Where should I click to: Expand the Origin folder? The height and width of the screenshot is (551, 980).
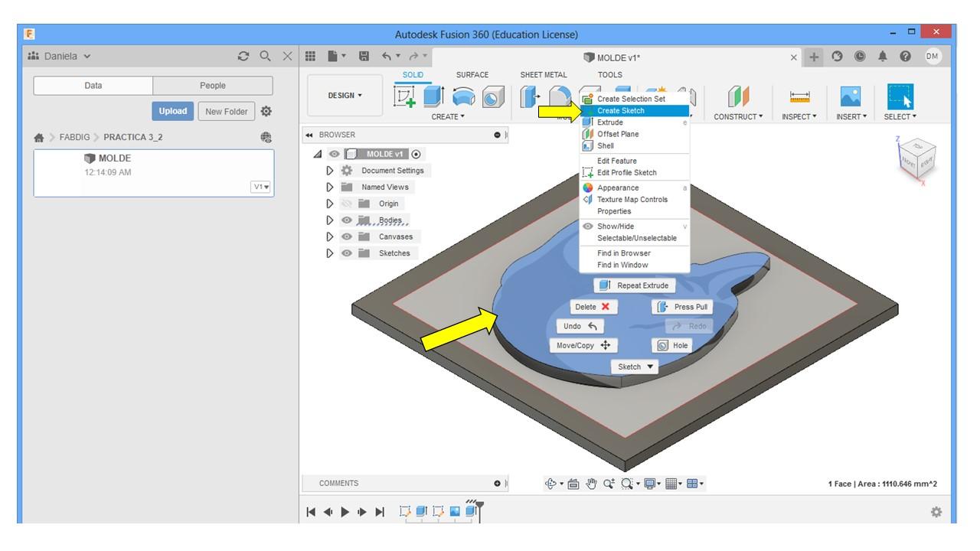330,204
